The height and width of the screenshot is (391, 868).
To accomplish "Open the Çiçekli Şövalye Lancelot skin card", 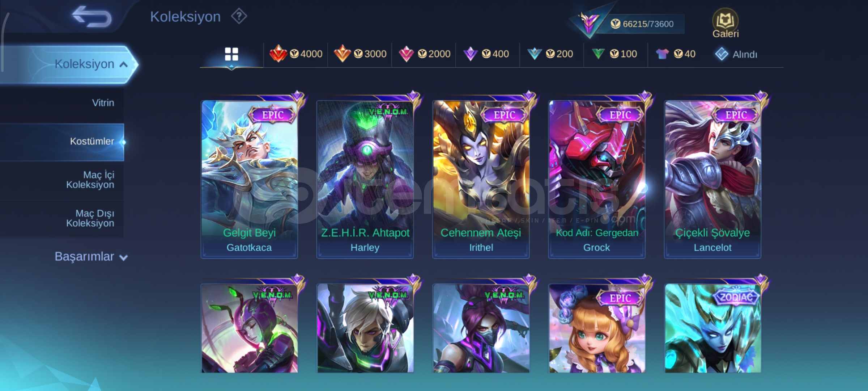I will coord(712,179).
